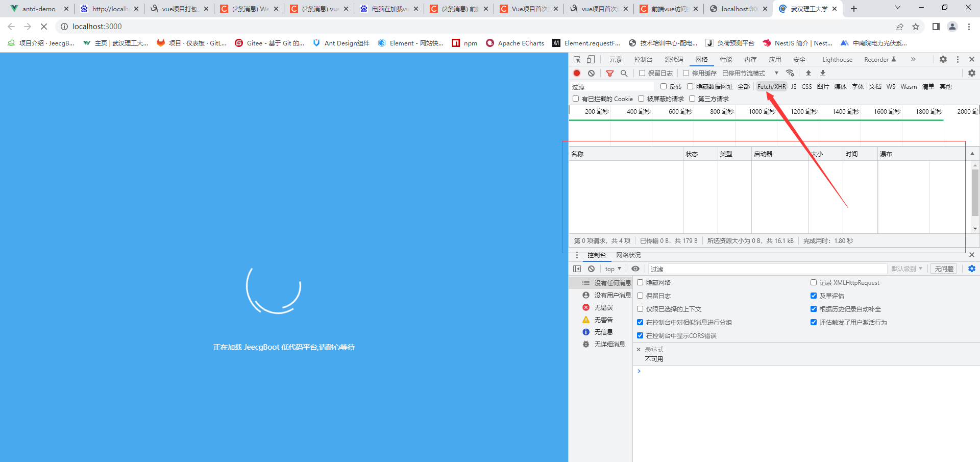
Task: Open the Chrome tab search dropdown arrow
Action: (898, 8)
